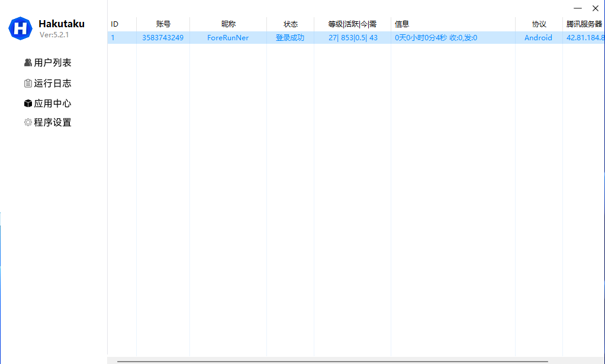Go to 程序设置 in sidebar

52,123
